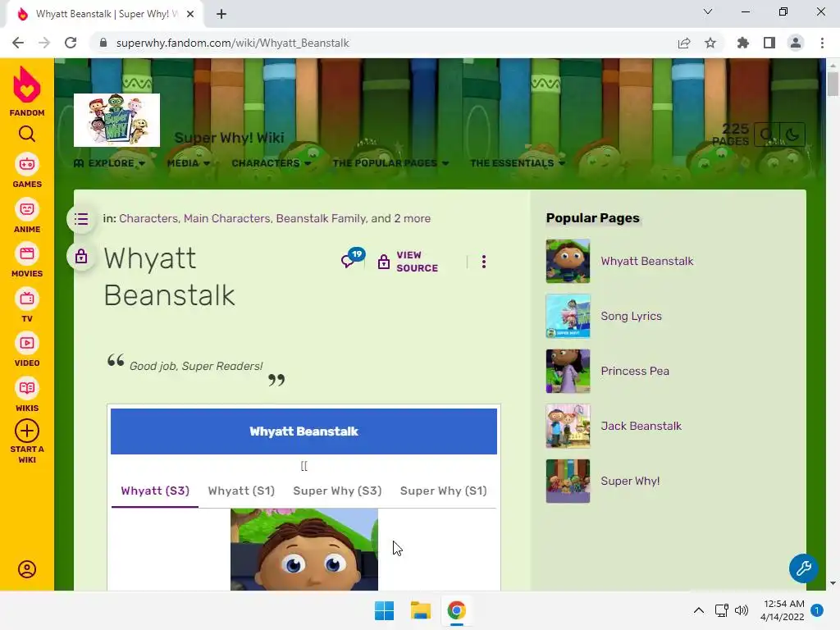Switch to the Whyatt Beanstalk browser tab
This screenshot has width=840, height=630.
point(105,14)
